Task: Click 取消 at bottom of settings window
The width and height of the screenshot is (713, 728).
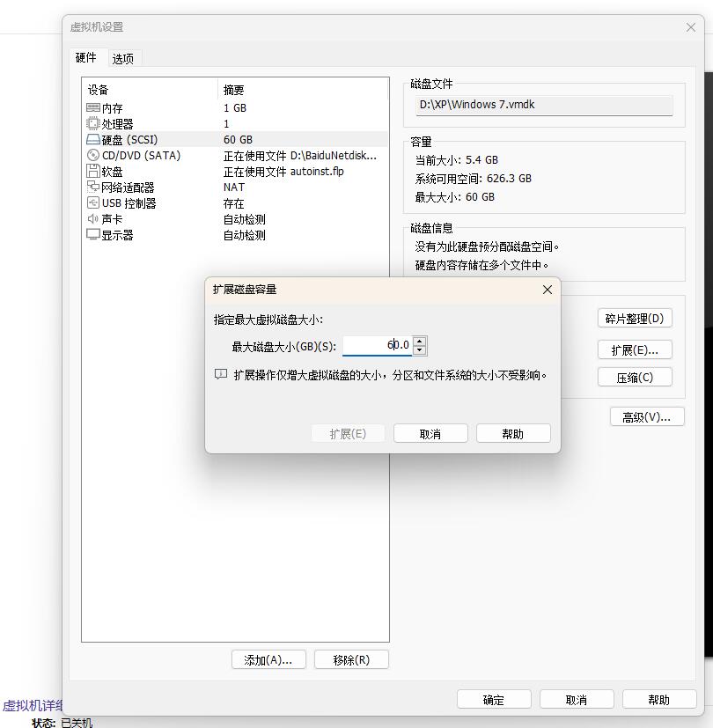Action: click(577, 699)
